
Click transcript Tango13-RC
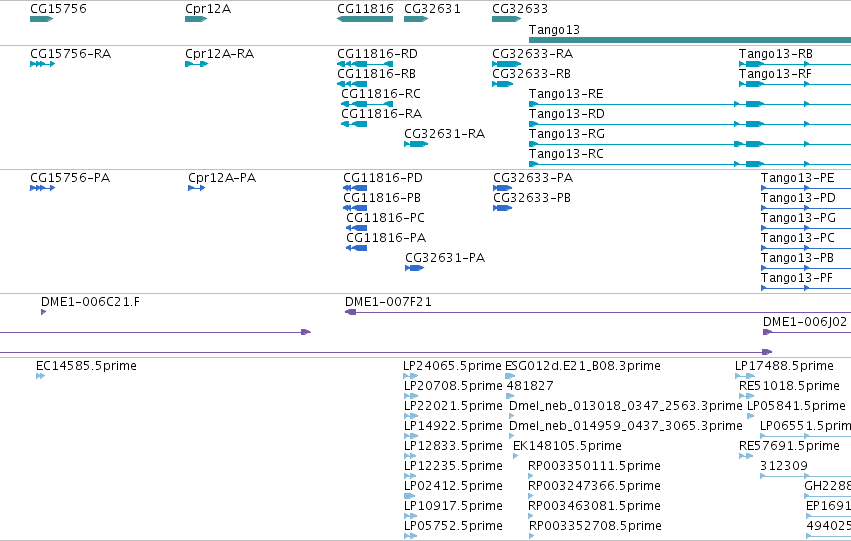coord(566,154)
